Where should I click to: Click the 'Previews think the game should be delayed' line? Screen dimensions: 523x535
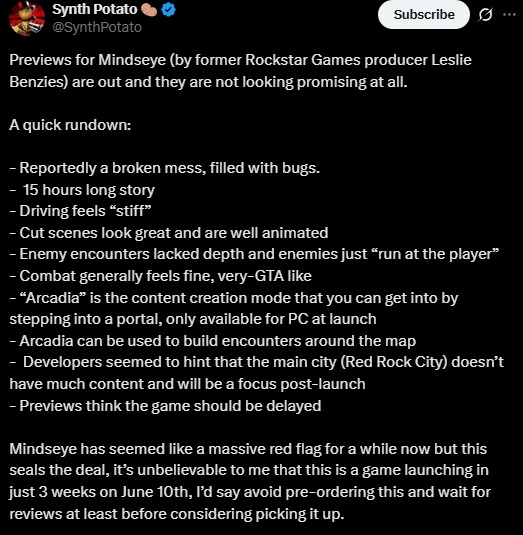coord(165,406)
